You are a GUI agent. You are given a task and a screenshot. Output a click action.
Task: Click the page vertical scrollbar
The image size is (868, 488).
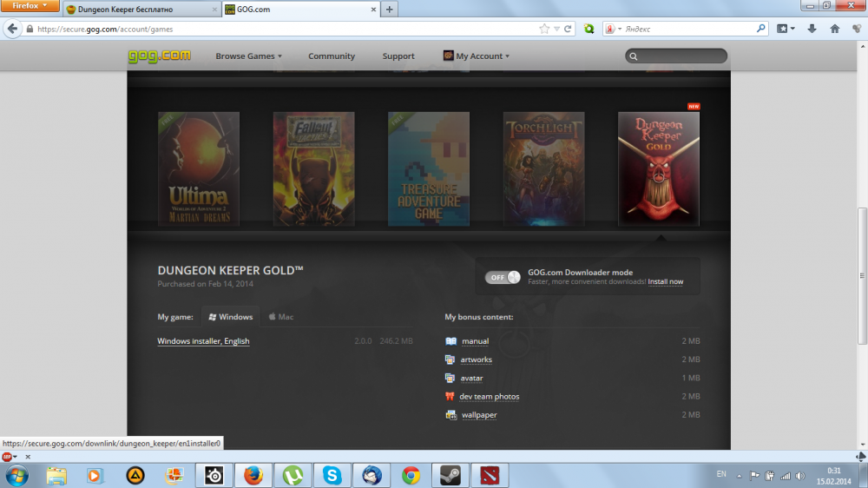[863, 276]
